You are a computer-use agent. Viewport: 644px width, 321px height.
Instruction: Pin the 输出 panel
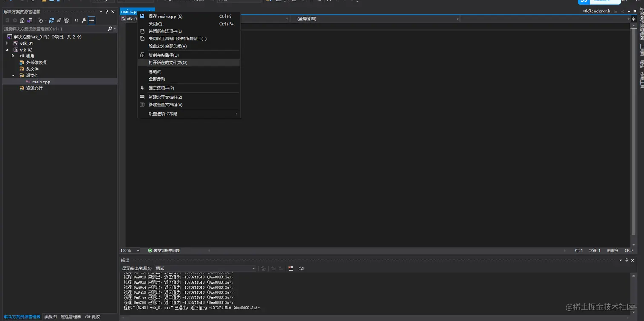point(627,260)
